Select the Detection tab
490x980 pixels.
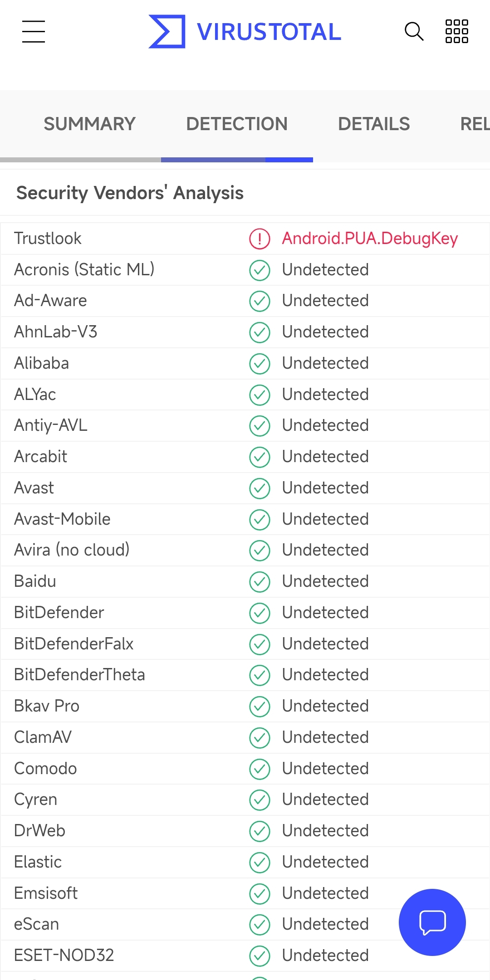[236, 124]
